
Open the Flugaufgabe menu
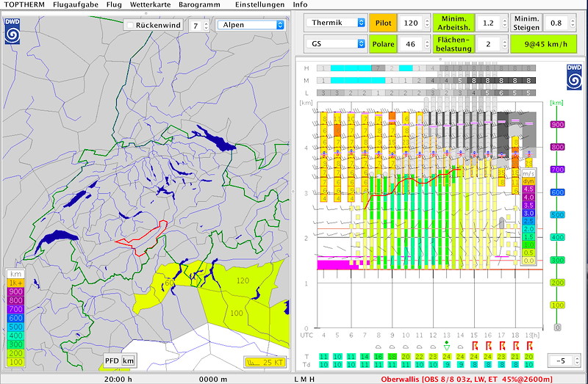coord(76,4)
